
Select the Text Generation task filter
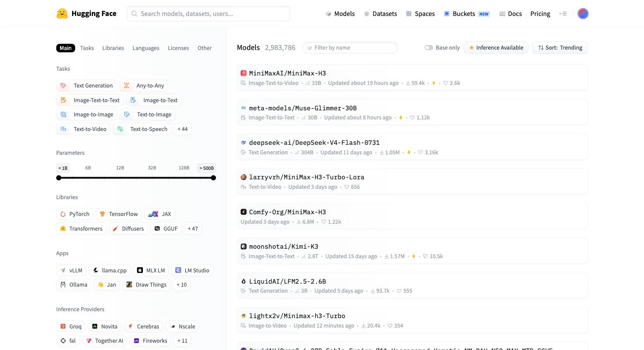[x=86, y=85]
